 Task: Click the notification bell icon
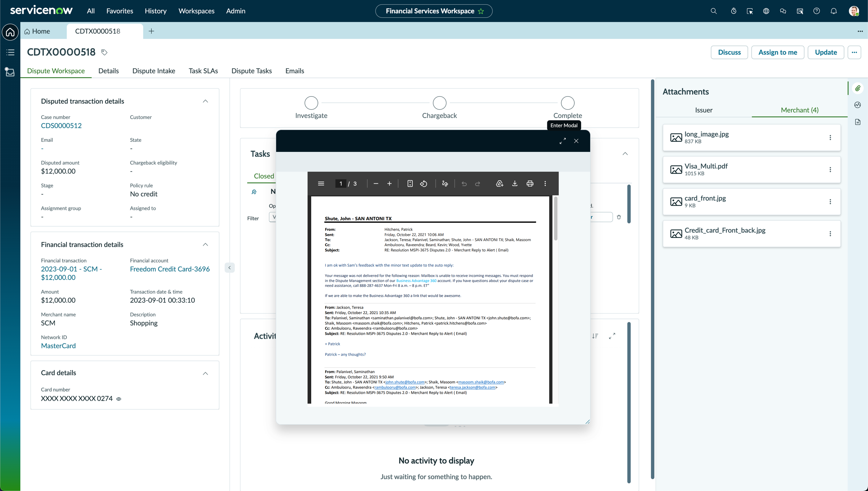[834, 11]
